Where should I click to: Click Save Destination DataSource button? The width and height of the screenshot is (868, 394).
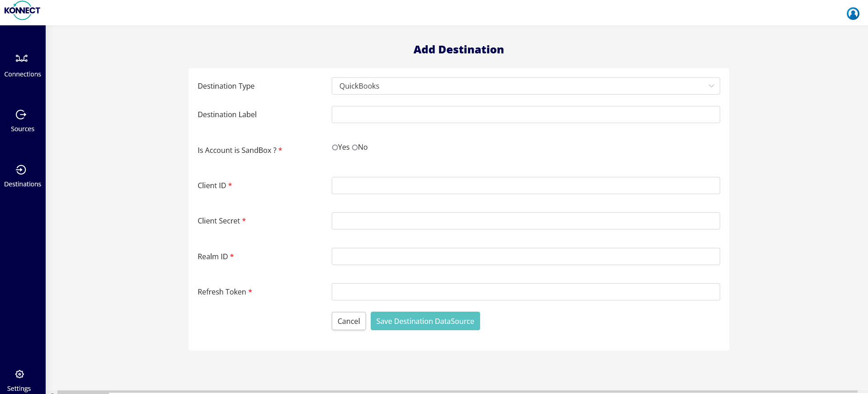(425, 321)
